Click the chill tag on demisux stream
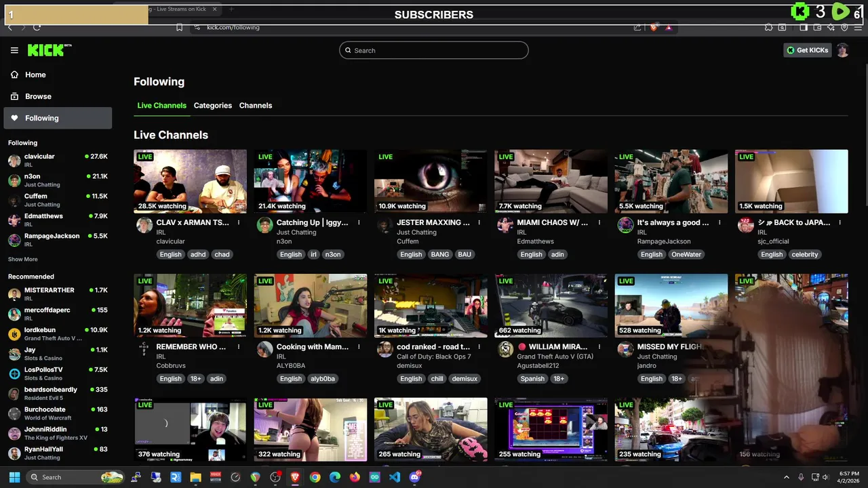 (437, 379)
